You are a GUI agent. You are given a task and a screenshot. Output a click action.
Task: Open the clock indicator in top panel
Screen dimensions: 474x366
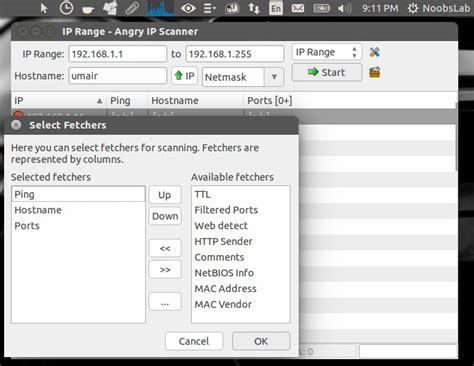coord(66,8)
